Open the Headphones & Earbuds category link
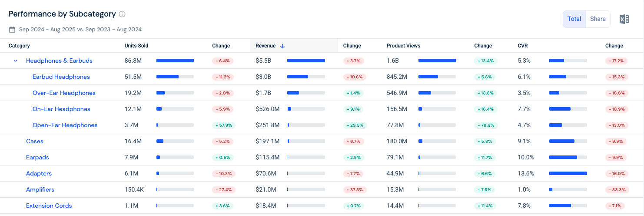The image size is (644, 216). [59, 61]
